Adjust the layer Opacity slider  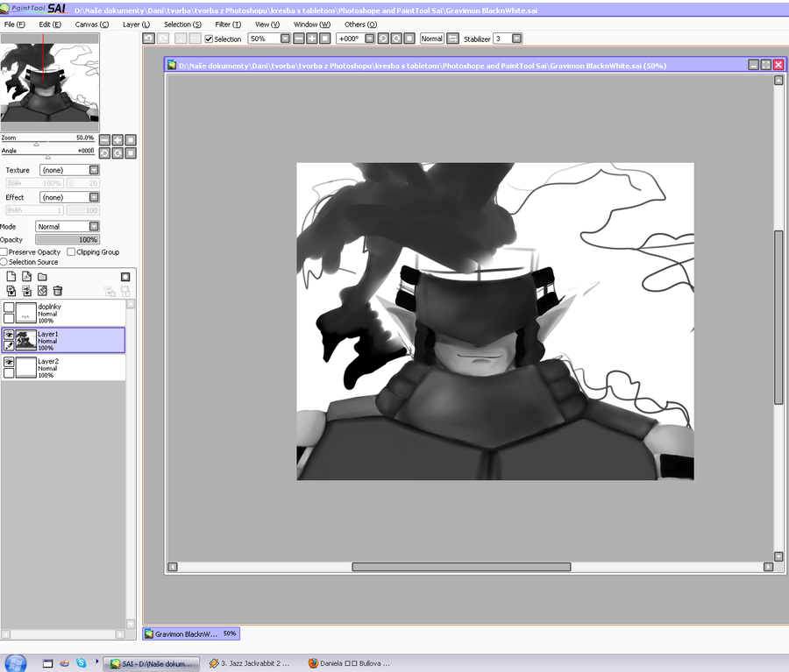[x=68, y=240]
